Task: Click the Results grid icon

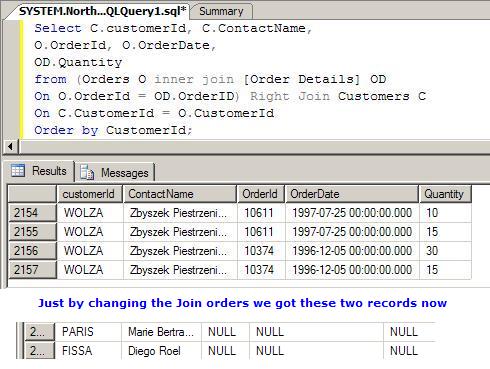Action: [x=18, y=171]
